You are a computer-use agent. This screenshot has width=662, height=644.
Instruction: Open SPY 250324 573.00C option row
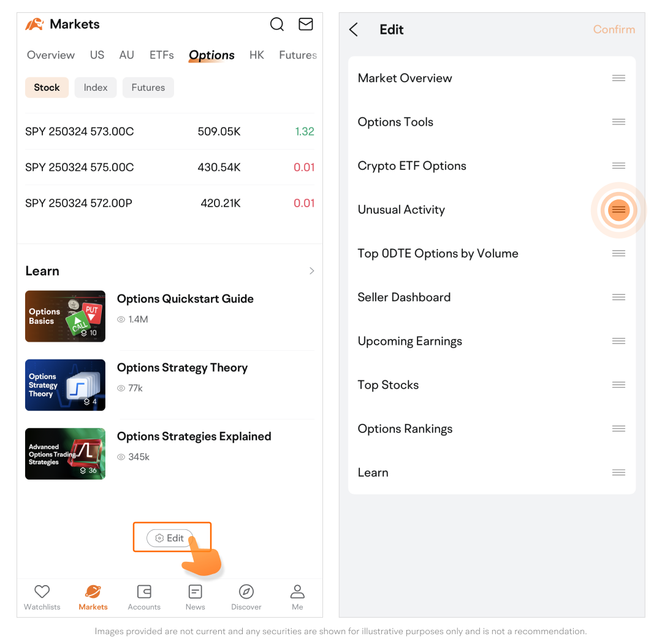point(169,131)
